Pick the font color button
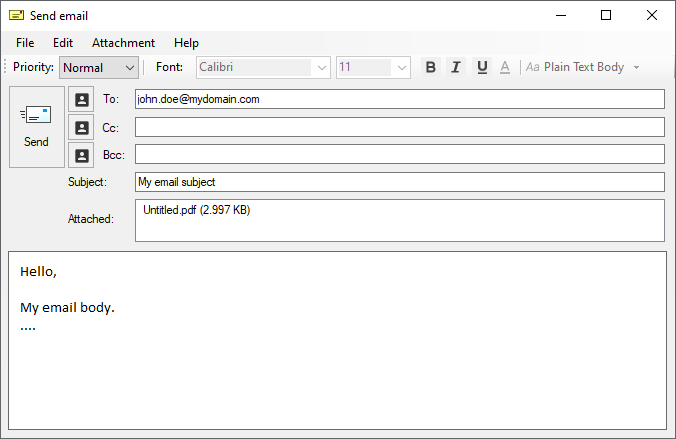Viewport: 676px width, 439px height. [x=505, y=67]
